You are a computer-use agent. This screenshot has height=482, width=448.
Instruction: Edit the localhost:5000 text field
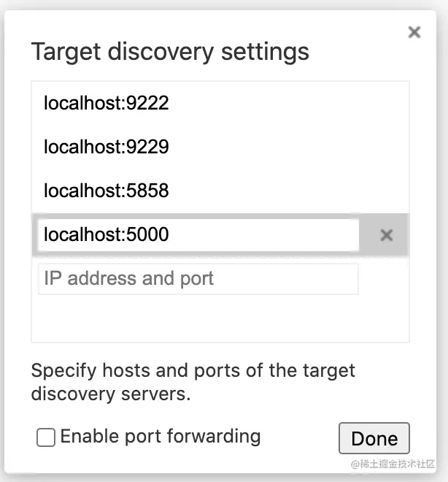(x=197, y=235)
